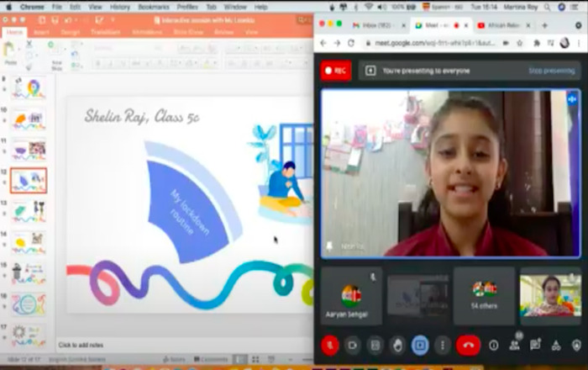The width and height of the screenshot is (588, 370).
Task: Open Design ribbon tab in PowerPoint
Action: 70,32
